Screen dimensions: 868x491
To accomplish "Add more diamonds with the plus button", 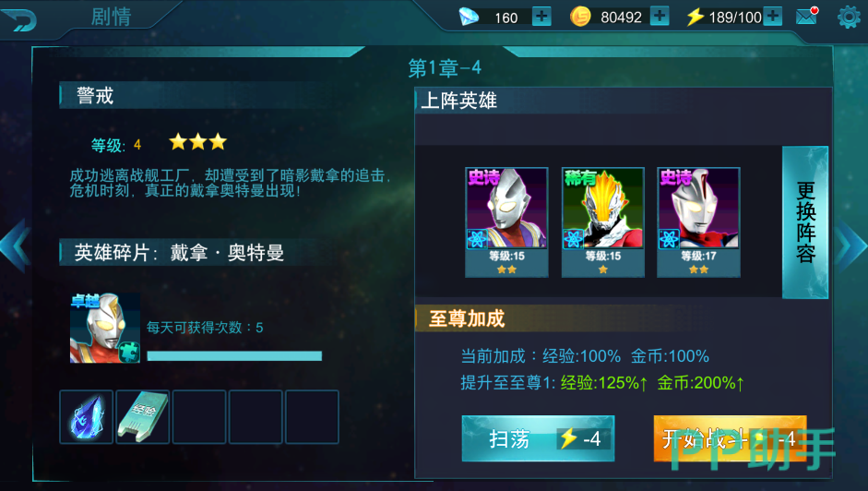I will (541, 17).
